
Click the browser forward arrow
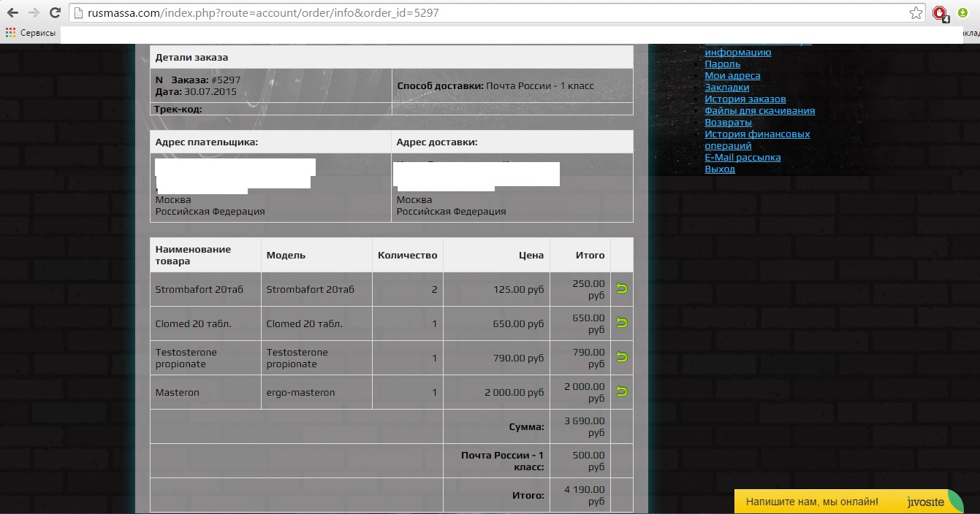[34, 13]
